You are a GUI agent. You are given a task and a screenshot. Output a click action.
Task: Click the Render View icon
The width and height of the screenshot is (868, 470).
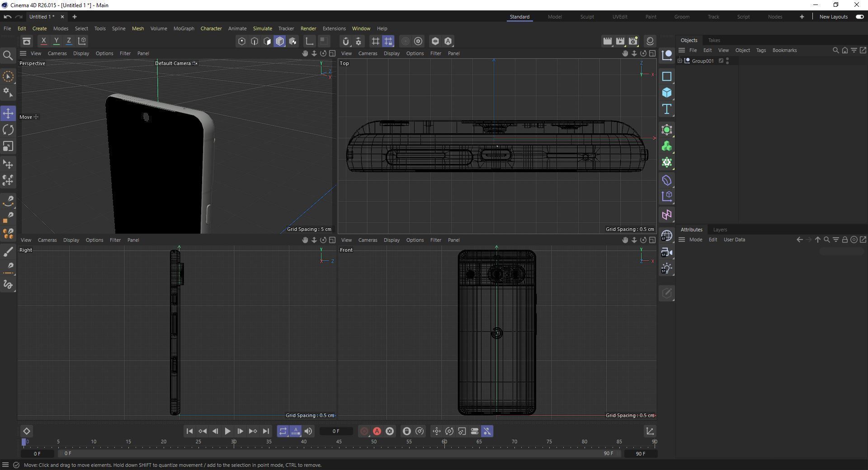coord(607,41)
